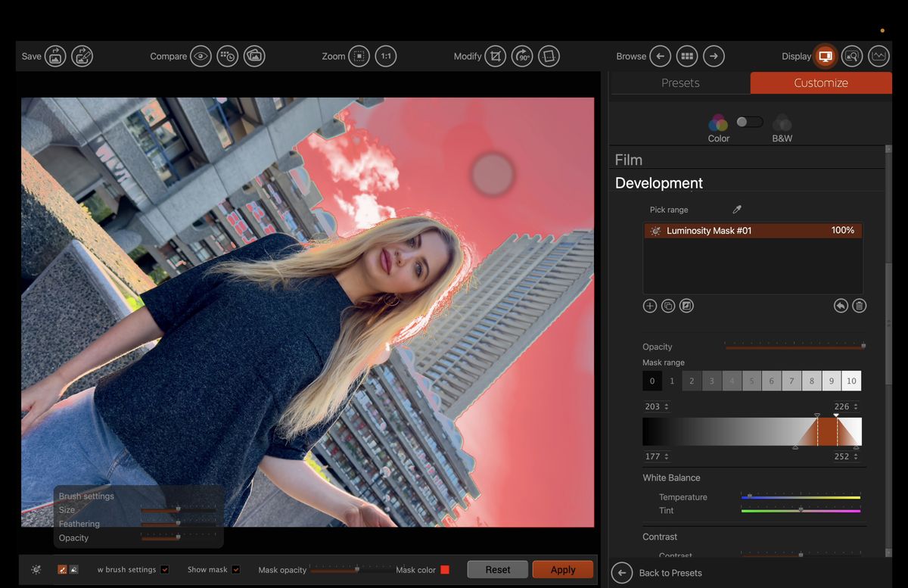Apply the current mask adjustments

coord(562,569)
